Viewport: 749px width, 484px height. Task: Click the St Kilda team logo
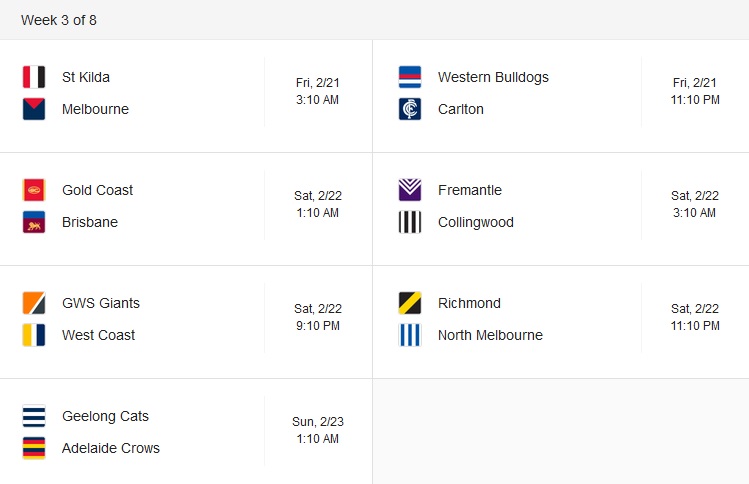pos(34,77)
